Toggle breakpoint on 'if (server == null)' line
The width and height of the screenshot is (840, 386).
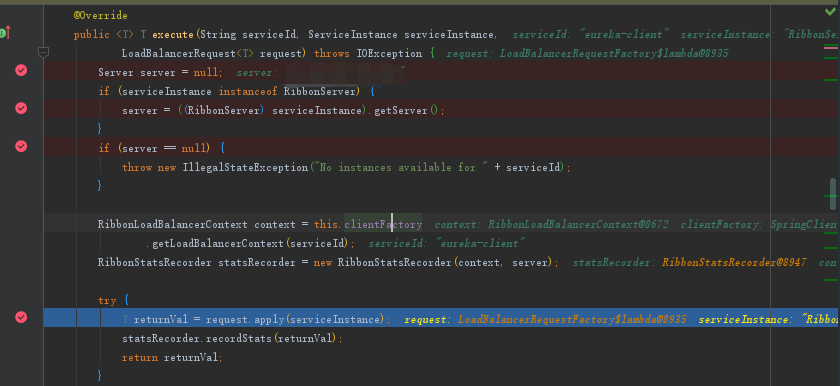(21, 146)
